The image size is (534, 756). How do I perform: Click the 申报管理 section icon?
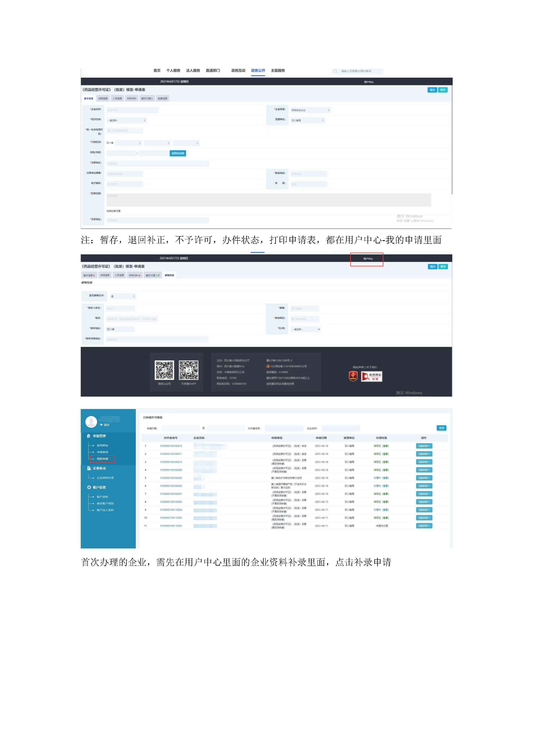click(89, 436)
